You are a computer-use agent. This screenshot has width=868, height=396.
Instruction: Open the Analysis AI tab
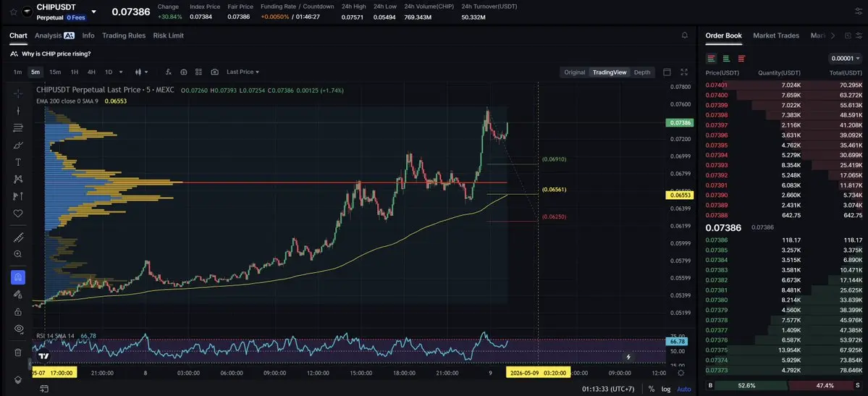(54, 35)
